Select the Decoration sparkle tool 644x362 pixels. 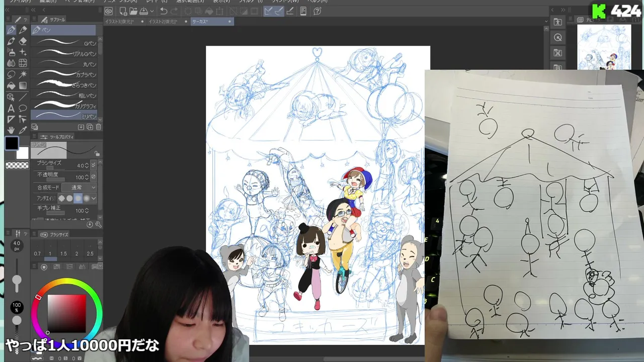[23, 52]
